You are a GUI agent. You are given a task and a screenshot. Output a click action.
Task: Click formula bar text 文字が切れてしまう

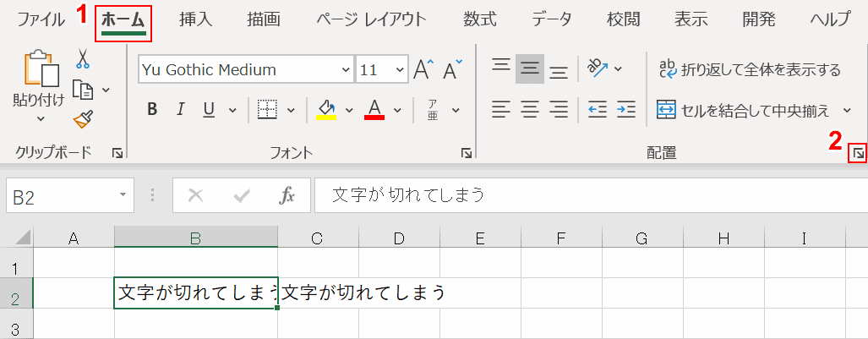(408, 195)
